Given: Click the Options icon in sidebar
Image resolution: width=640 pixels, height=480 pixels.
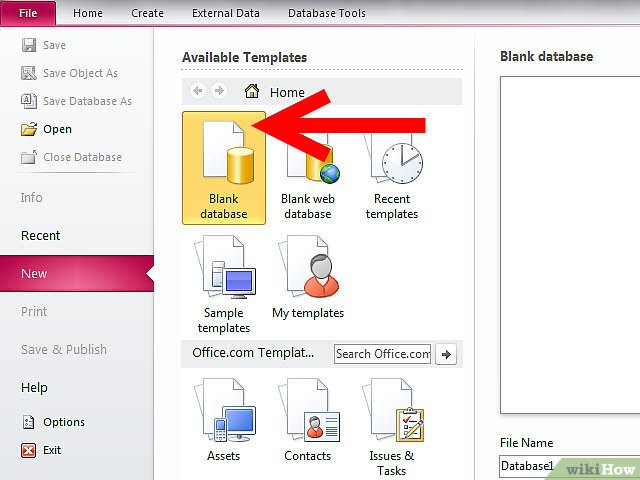Looking at the screenshot, I should point(28,422).
